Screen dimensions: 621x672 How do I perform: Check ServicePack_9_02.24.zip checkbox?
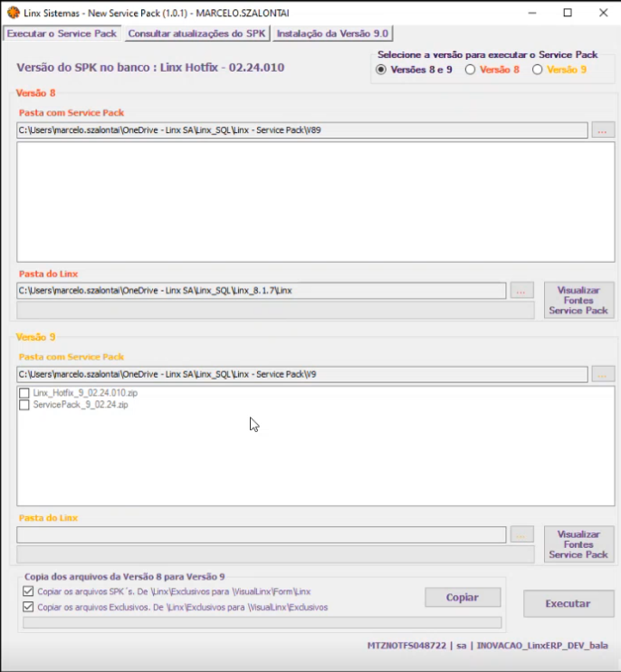[24, 405]
